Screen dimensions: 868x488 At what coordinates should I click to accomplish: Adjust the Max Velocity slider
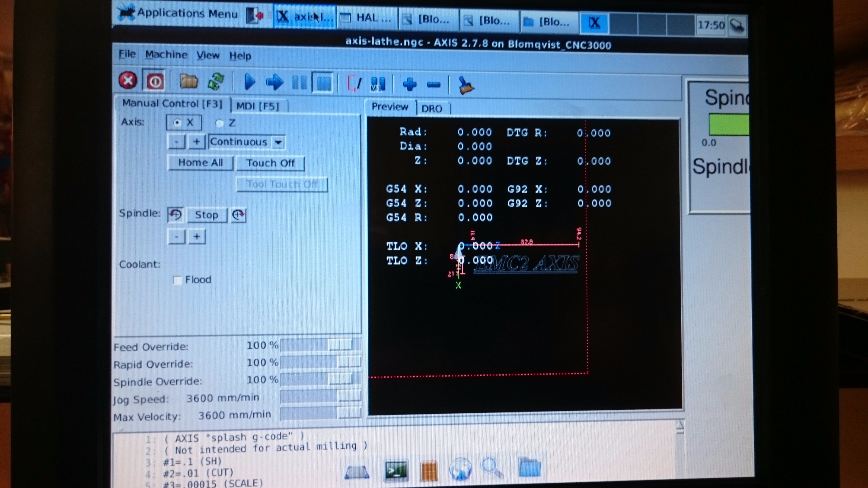pyautogui.click(x=321, y=413)
